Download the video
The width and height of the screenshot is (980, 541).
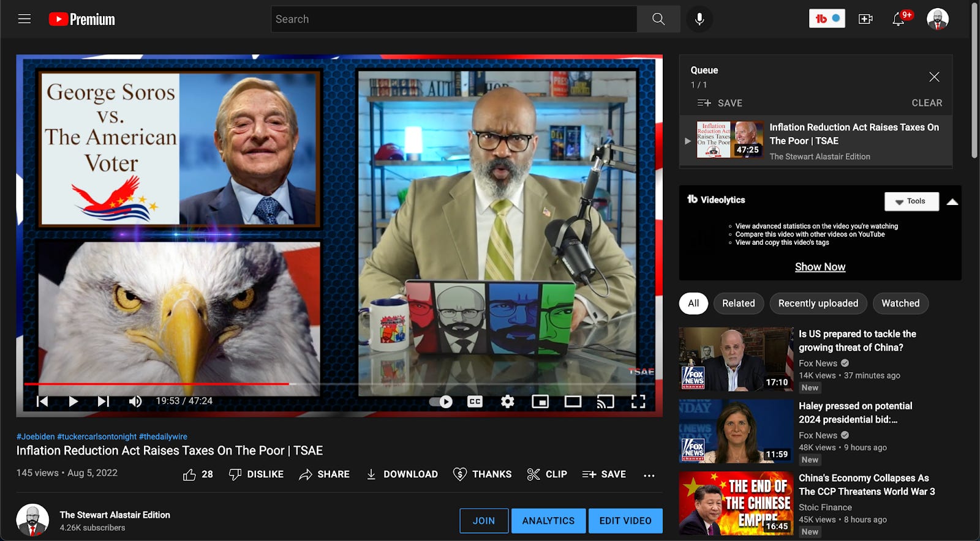[402, 474]
